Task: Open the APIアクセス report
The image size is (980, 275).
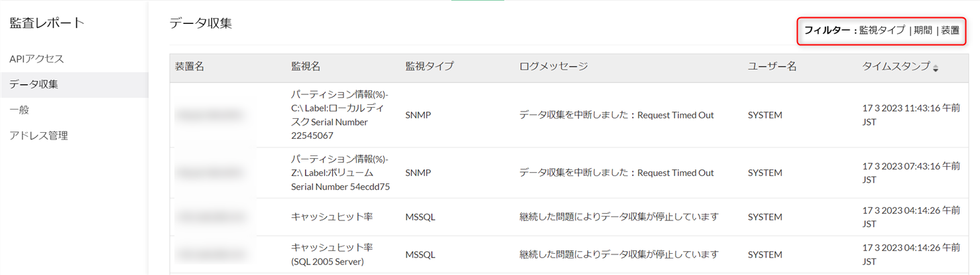Action: pos(36,59)
